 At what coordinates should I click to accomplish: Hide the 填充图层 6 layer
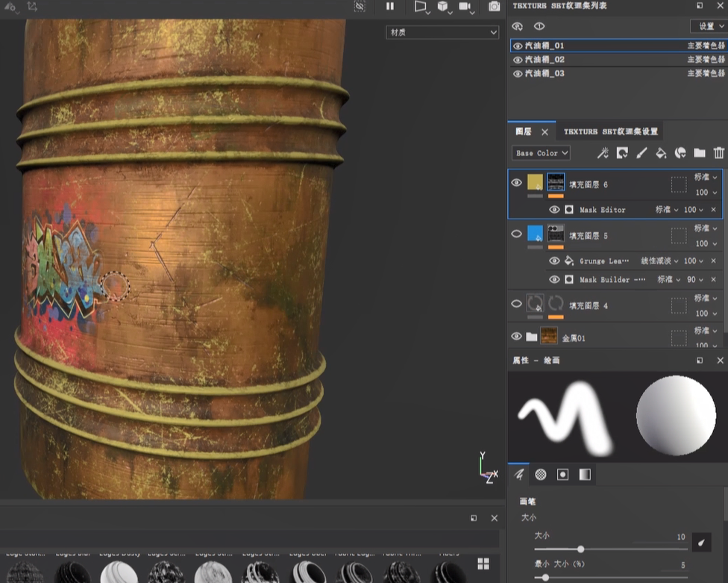coord(516,183)
